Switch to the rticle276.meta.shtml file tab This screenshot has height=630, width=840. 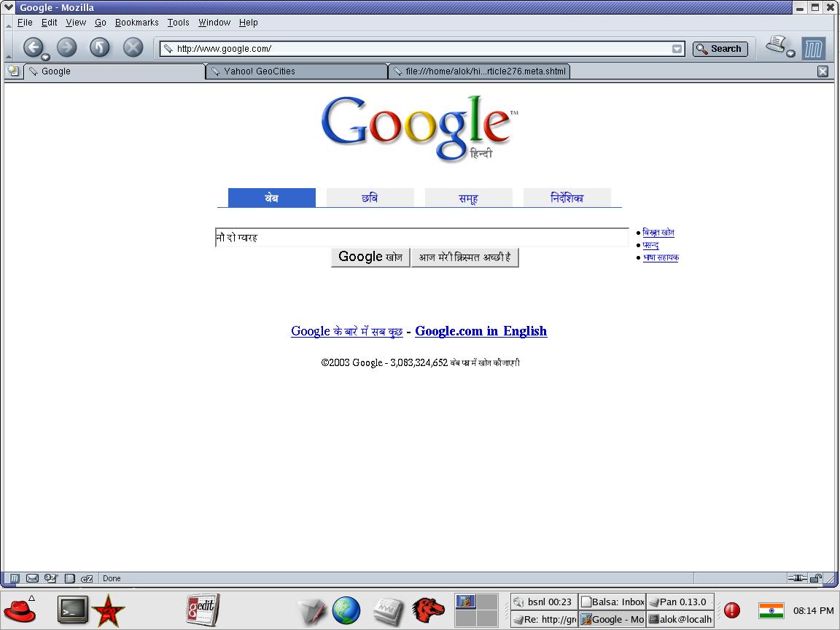pos(479,71)
